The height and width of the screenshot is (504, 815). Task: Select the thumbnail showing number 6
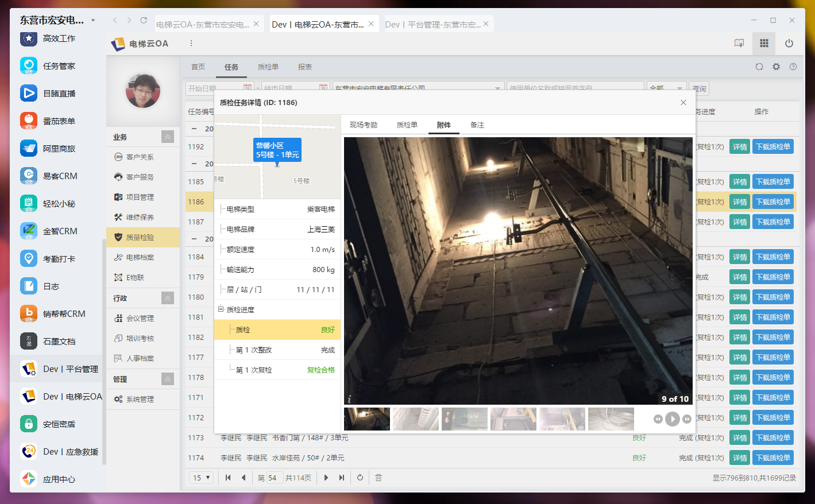coord(465,419)
